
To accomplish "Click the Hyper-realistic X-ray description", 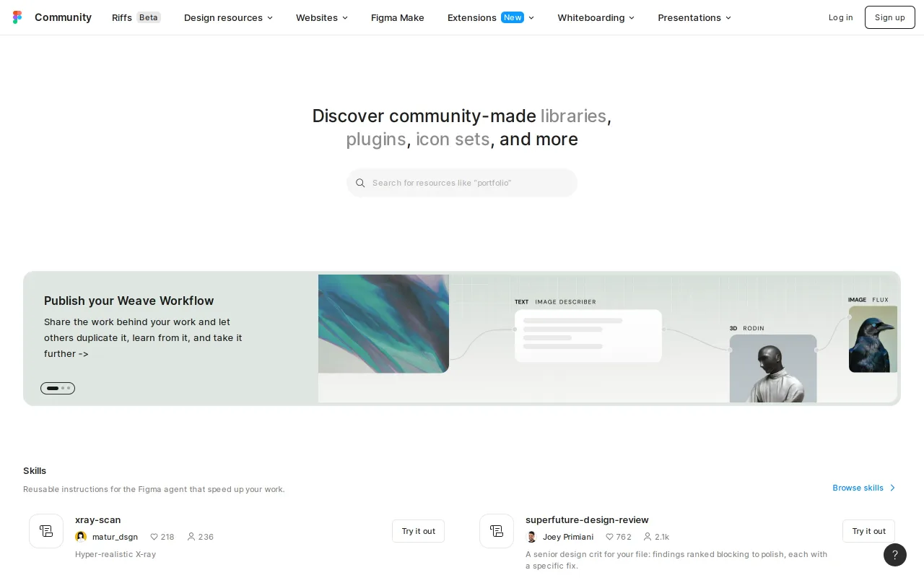I will pos(115,554).
